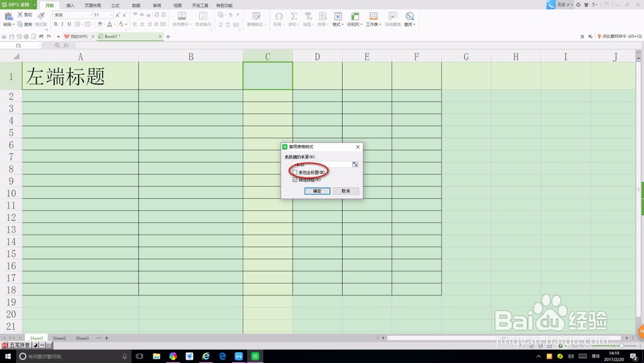Toggle Underline formatting
The height and width of the screenshot is (363, 644).
[x=69, y=25]
